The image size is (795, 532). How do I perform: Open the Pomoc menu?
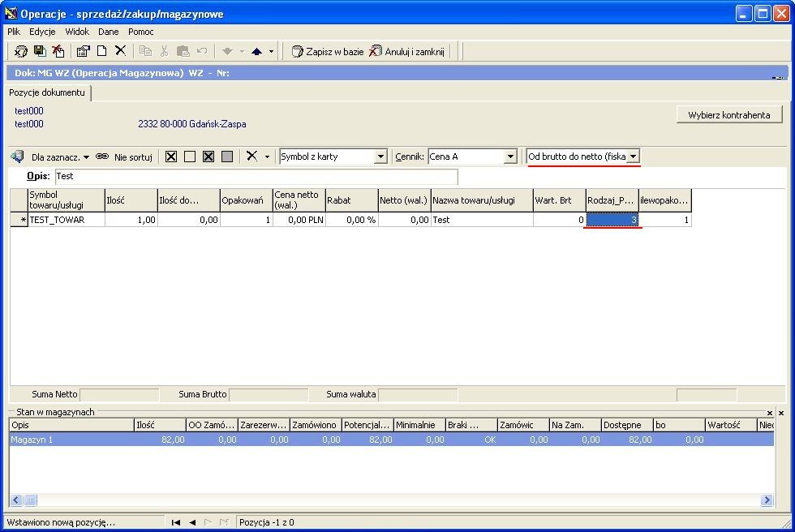140,32
